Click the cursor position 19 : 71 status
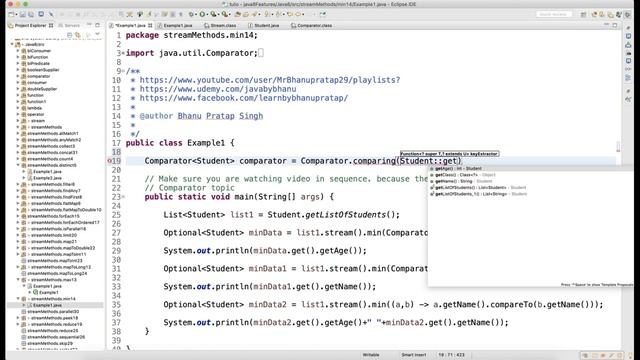Image resolution: width=640 pixels, height=360 pixels. click(x=451, y=355)
